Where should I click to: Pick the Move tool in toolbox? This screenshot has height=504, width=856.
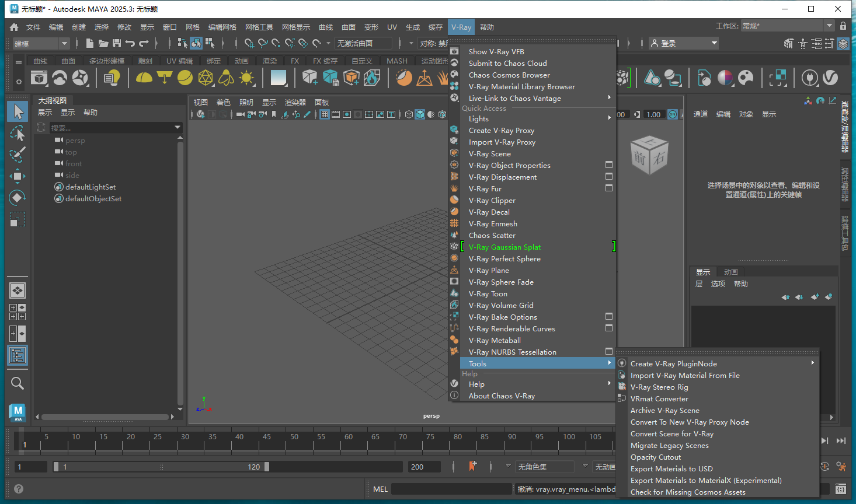point(18,176)
